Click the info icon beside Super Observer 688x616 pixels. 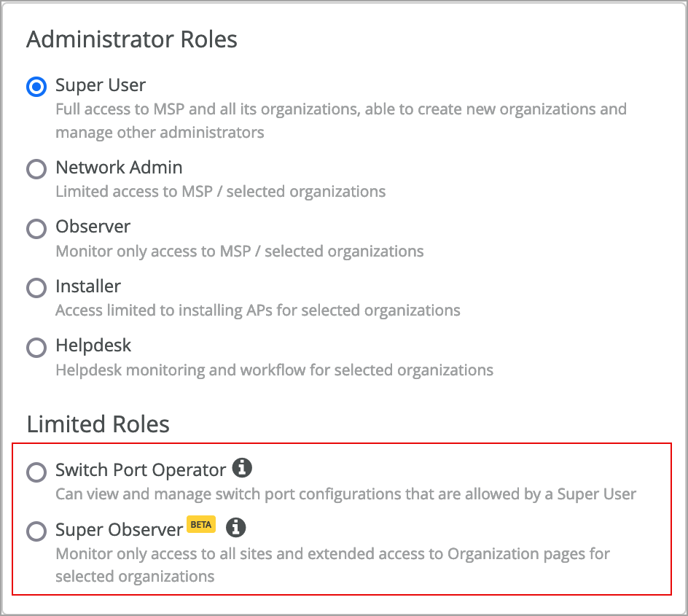[x=235, y=527]
